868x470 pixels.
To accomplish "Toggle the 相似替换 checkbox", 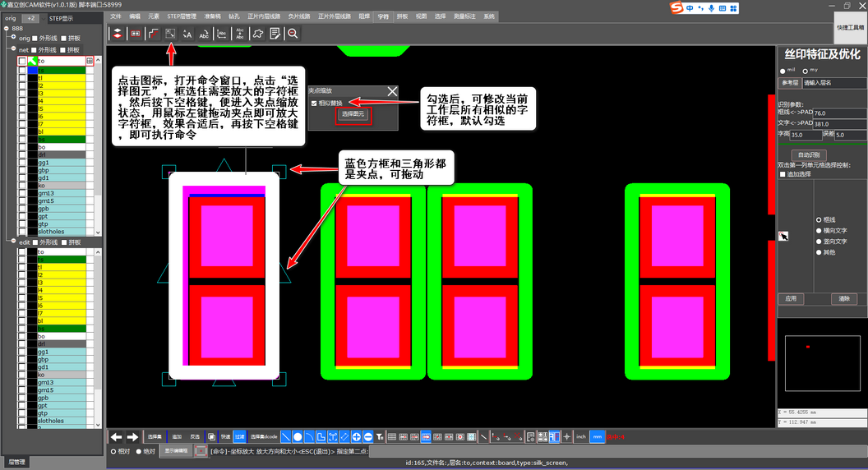I will tap(313, 104).
